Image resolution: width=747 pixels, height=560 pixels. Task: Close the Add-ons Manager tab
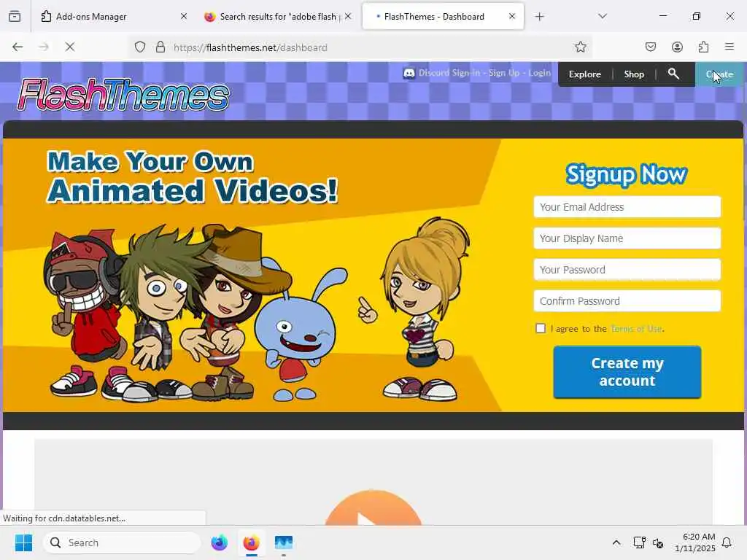(x=184, y=17)
